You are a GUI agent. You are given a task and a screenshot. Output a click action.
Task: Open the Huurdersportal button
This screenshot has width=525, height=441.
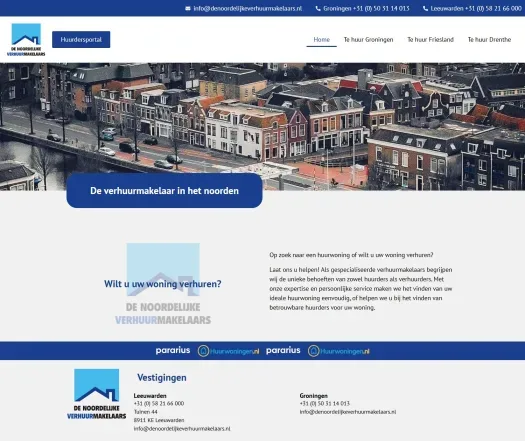tap(81, 40)
